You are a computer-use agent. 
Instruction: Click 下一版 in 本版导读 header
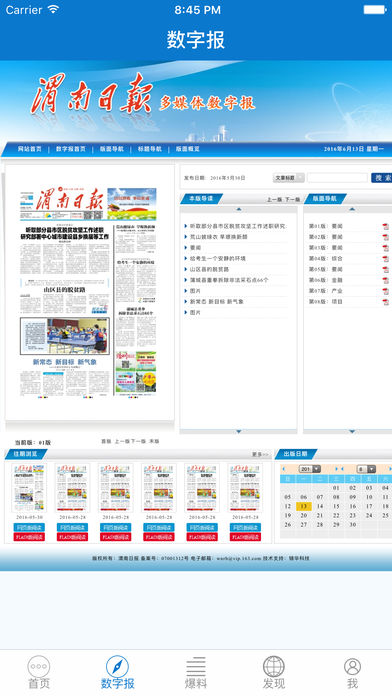point(292,200)
